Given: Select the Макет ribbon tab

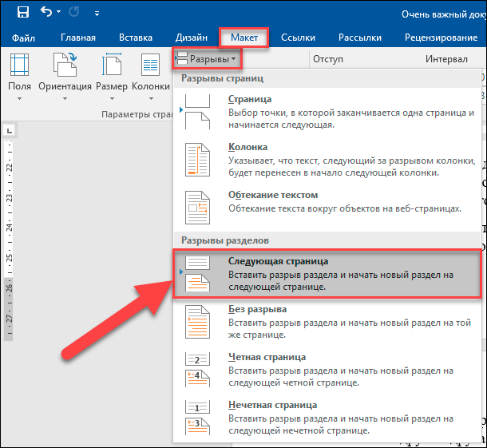Looking at the screenshot, I should click(244, 38).
